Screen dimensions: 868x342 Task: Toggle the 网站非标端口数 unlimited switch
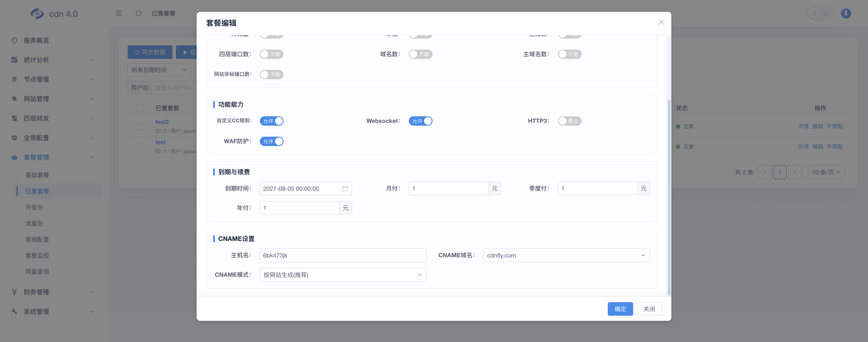[x=272, y=74]
